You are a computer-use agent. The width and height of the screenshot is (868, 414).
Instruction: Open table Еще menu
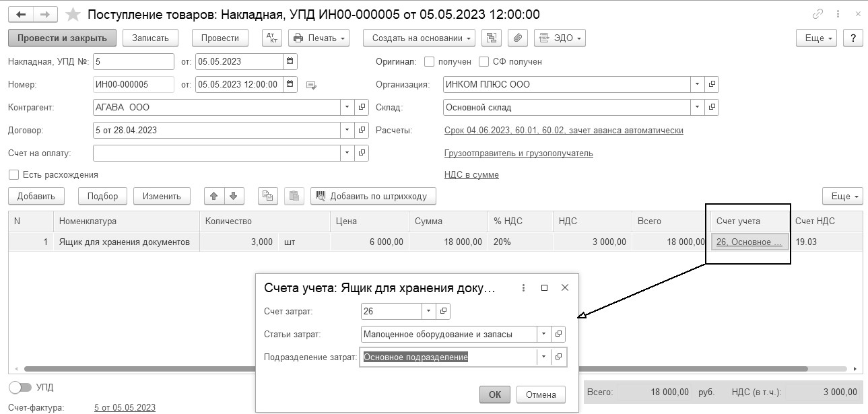[842, 196]
